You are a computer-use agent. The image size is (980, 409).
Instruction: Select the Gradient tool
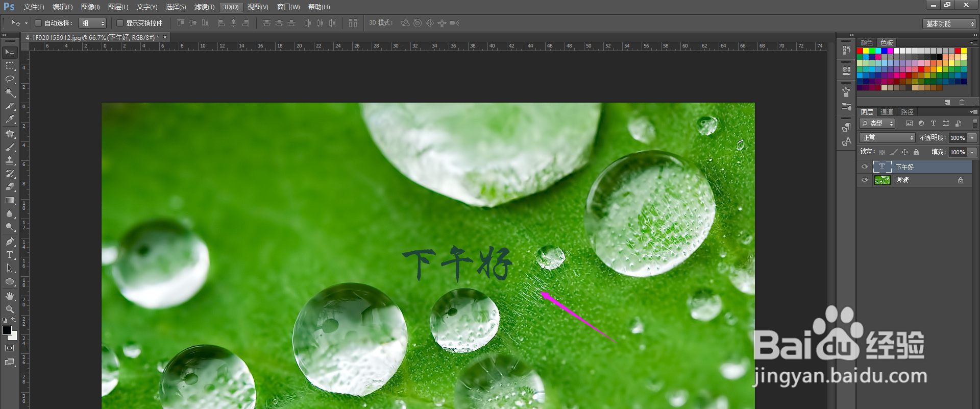tap(10, 200)
